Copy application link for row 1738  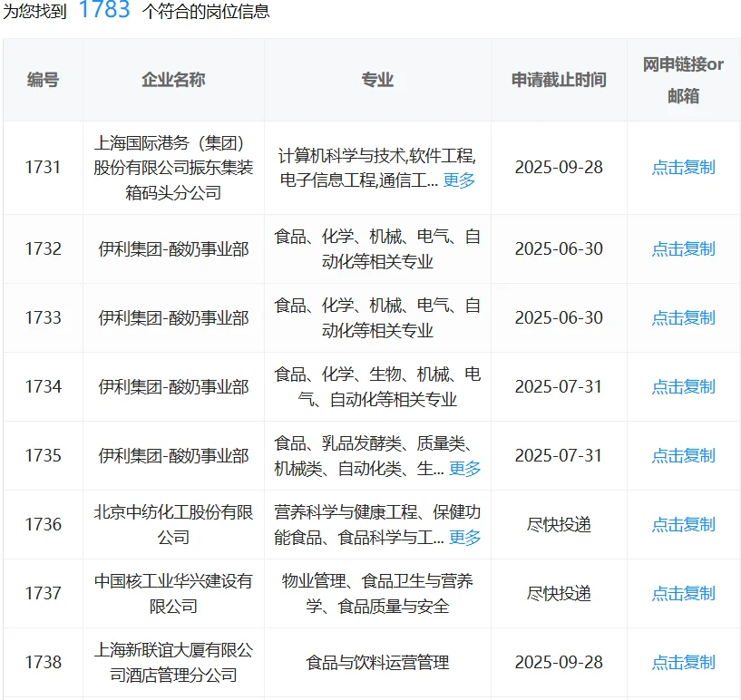pyautogui.click(x=683, y=663)
